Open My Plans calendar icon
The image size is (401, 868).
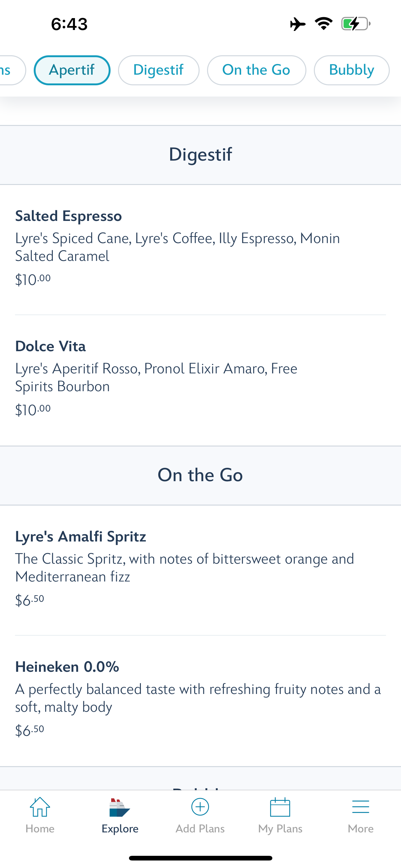[280, 807]
